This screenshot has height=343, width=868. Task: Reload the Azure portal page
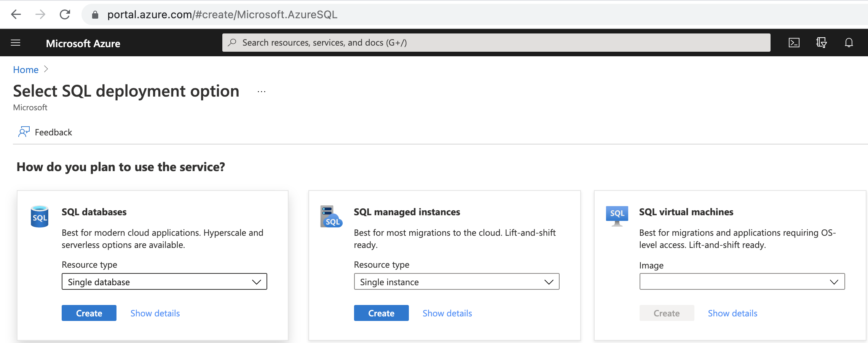tap(65, 14)
